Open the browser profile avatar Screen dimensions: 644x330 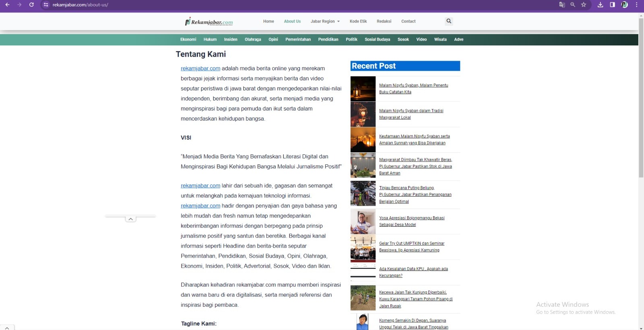coord(624,5)
